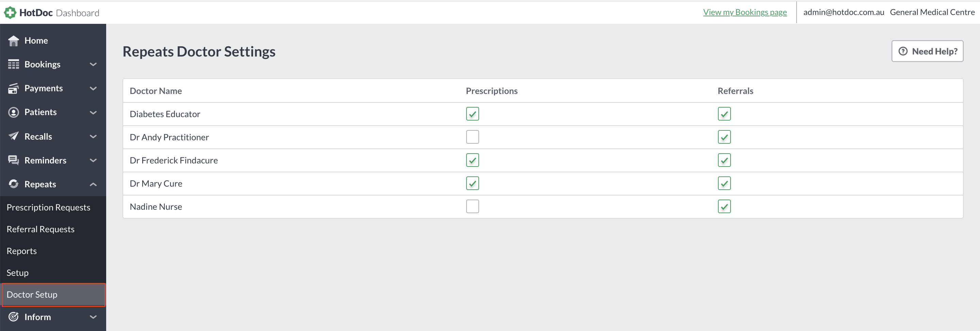The image size is (980, 331).
Task: Click the Recalls paper plane icon
Action: click(x=13, y=136)
